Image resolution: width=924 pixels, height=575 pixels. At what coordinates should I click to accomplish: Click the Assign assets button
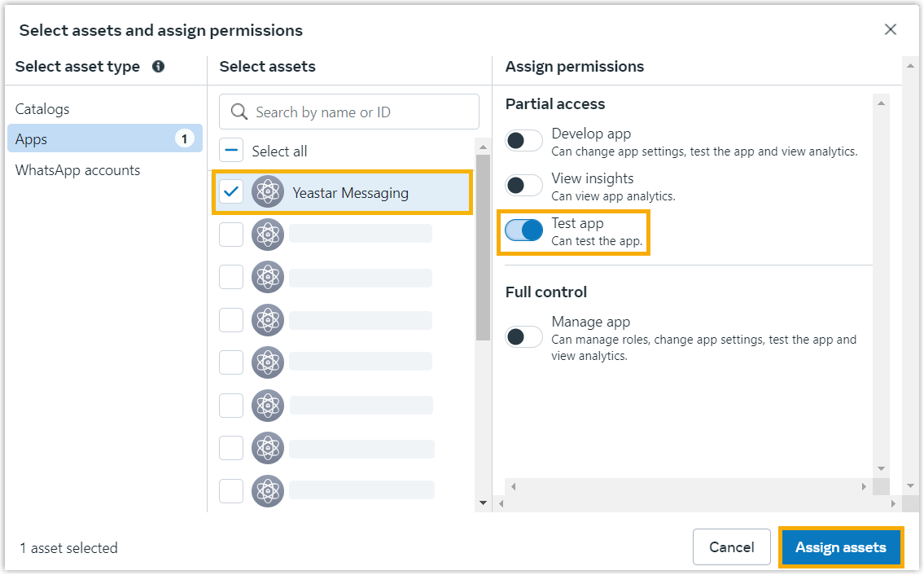(x=840, y=547)
